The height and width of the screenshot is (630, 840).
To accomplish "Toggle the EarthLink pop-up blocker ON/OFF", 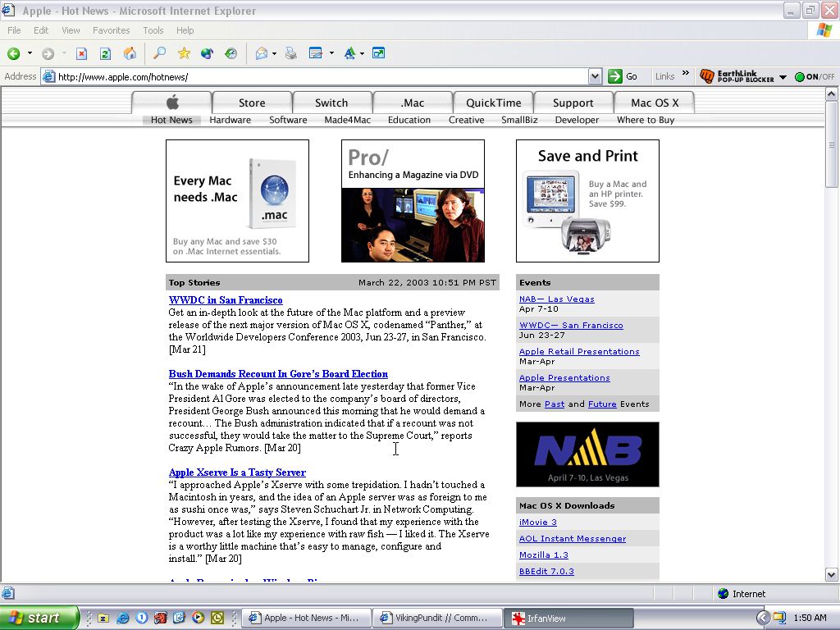I will (x=814, y=77).
